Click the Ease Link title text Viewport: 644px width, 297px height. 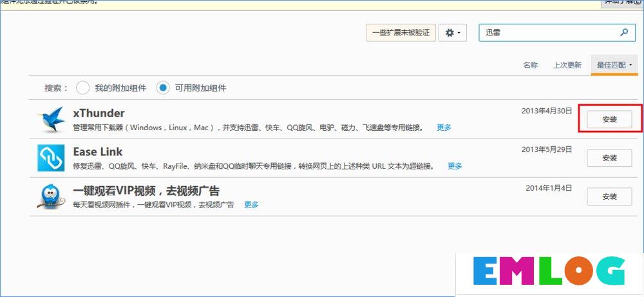(x=98, y=151)
